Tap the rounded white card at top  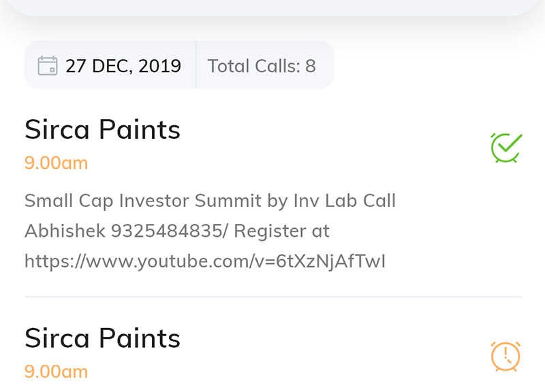pyautogui.click(x=273, y=7)
